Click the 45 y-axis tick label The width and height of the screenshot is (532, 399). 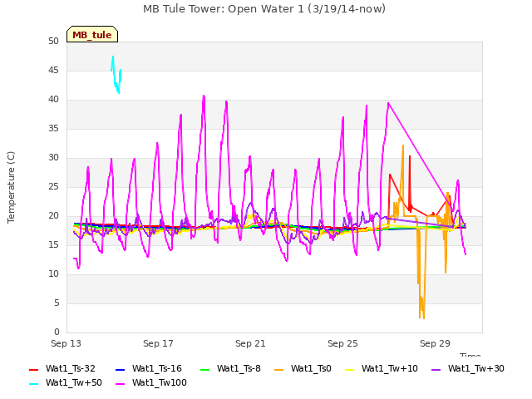pyautogui.click(x=53, y=71)
